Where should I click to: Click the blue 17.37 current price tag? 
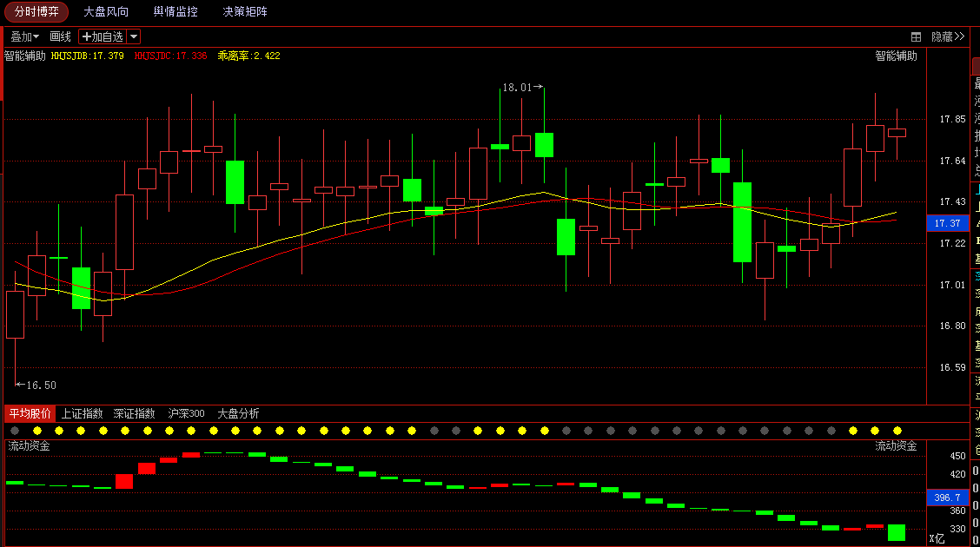click(x=948, y=223)
